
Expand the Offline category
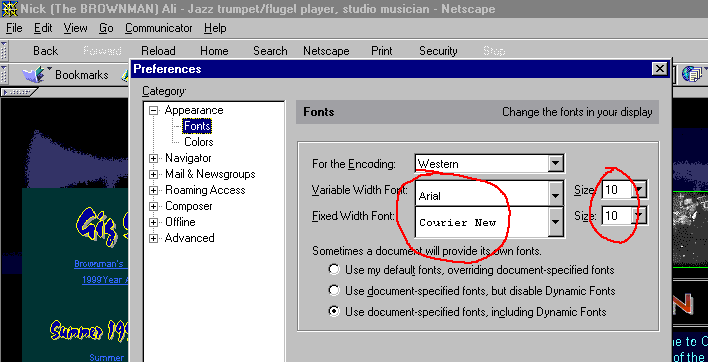tap(154, 223)
